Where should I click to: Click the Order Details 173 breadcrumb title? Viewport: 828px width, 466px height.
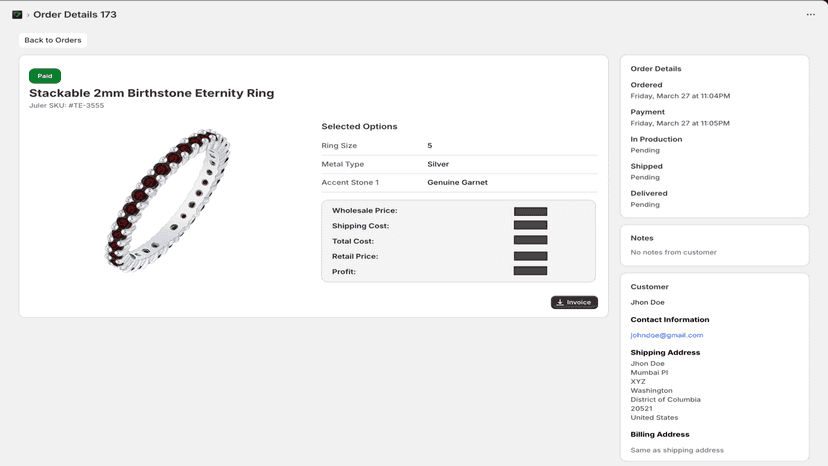[75, 15]
